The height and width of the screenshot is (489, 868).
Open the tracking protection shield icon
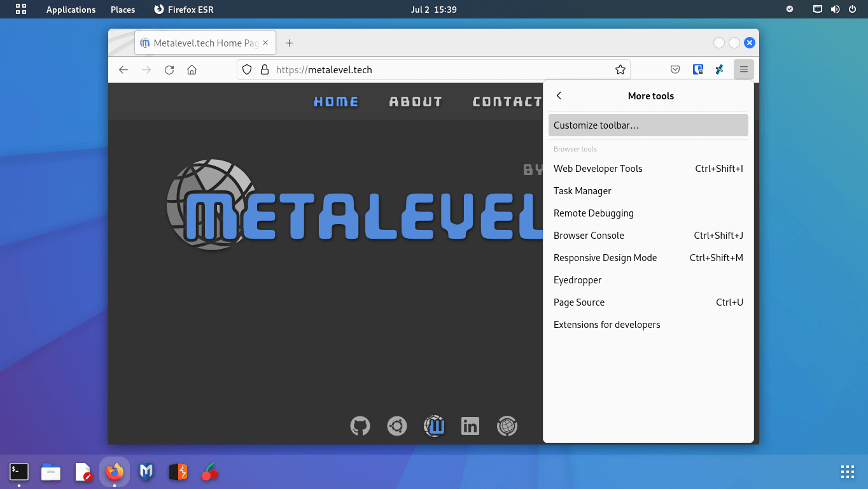(x=248, y=70)
